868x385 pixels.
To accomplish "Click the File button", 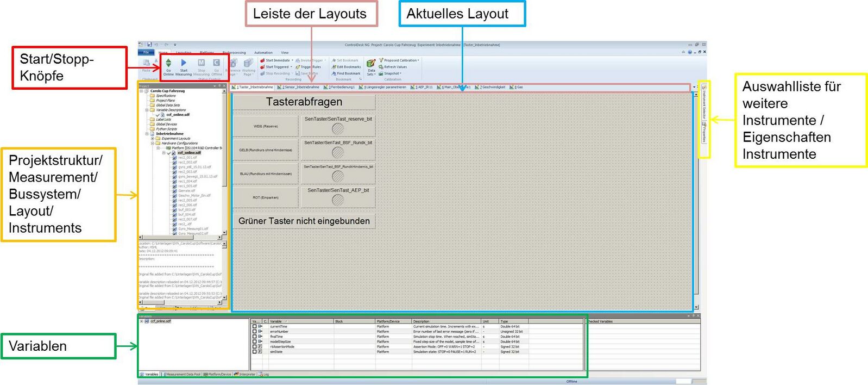I will click(146, 53).
